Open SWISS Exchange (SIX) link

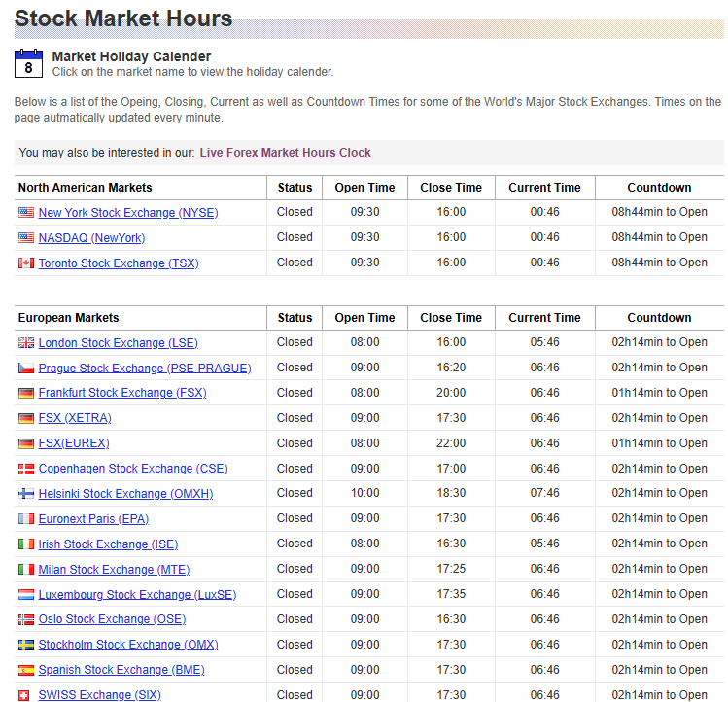pyautogui.click(x=99, y=695)
